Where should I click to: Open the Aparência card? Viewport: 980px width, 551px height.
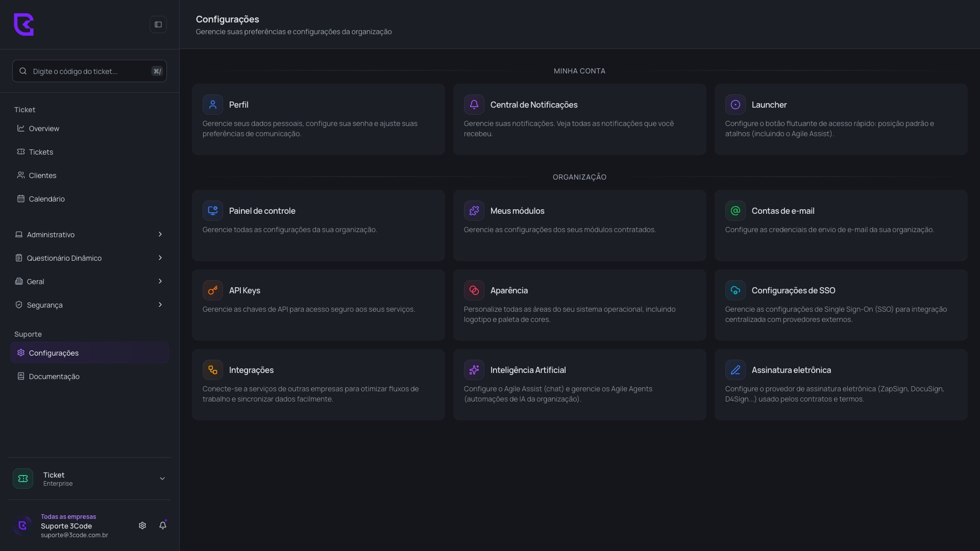[x=580, y=305]
